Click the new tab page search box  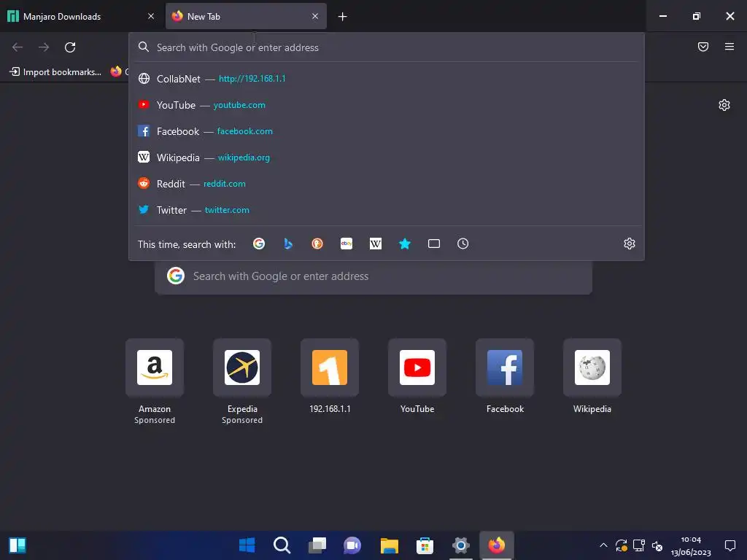[x=373, y=276]
